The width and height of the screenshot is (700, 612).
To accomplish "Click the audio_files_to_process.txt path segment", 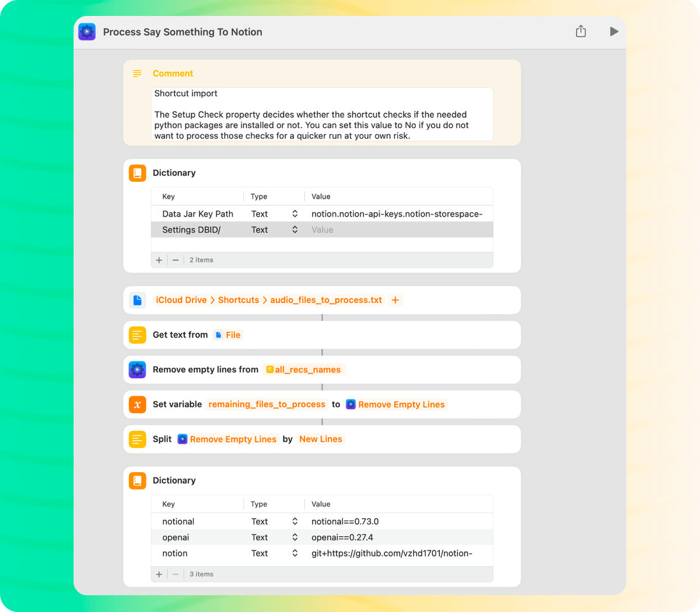I will click(x=325, y=300).
